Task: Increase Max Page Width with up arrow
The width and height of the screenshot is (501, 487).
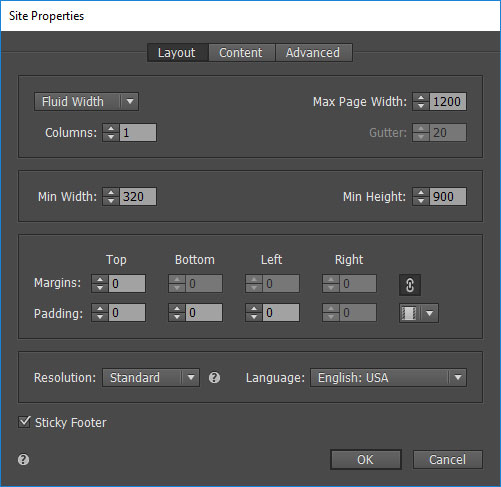Action: click(421, 98)
